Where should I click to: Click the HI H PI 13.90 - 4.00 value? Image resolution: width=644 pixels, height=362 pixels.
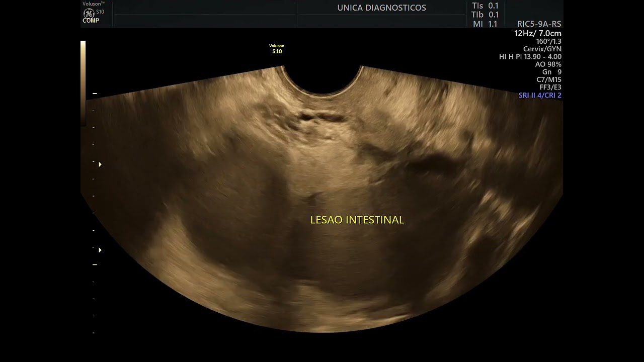tap(530, 57)
